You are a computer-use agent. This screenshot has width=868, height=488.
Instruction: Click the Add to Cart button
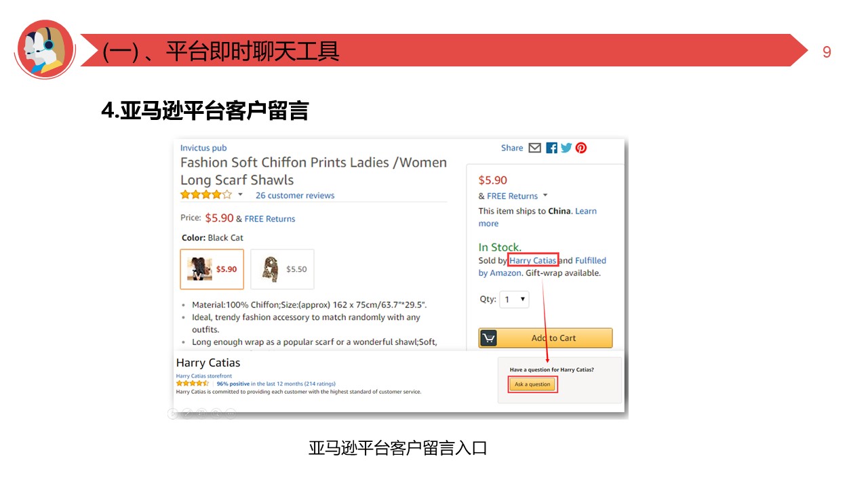545,338
